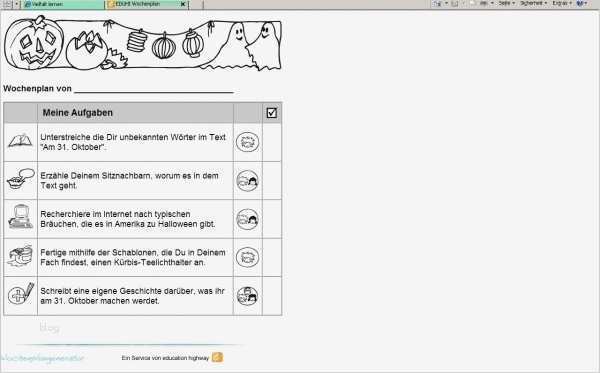Viewport: 600px width, 373px height.
Task: Click the text Fertige mithilfe der Schablonen
Action: 99,252
